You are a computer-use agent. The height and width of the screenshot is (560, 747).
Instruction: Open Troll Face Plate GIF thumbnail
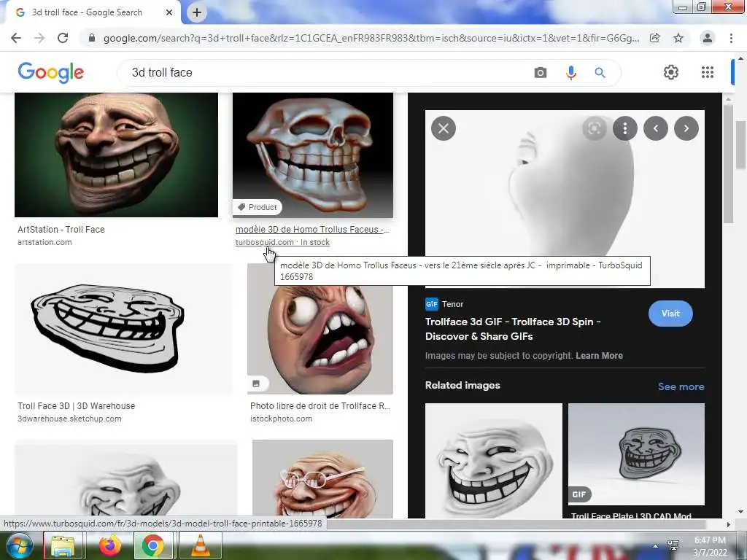click(636, 454)
